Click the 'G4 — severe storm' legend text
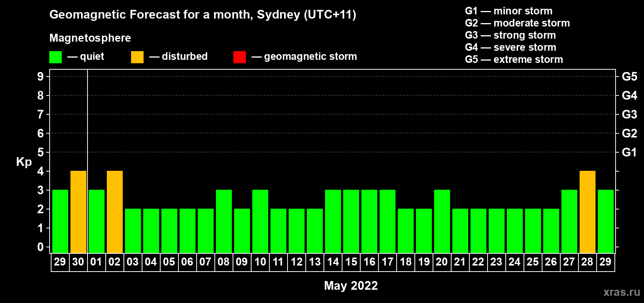This screenshot has width=644, height=303. (511, 47)
